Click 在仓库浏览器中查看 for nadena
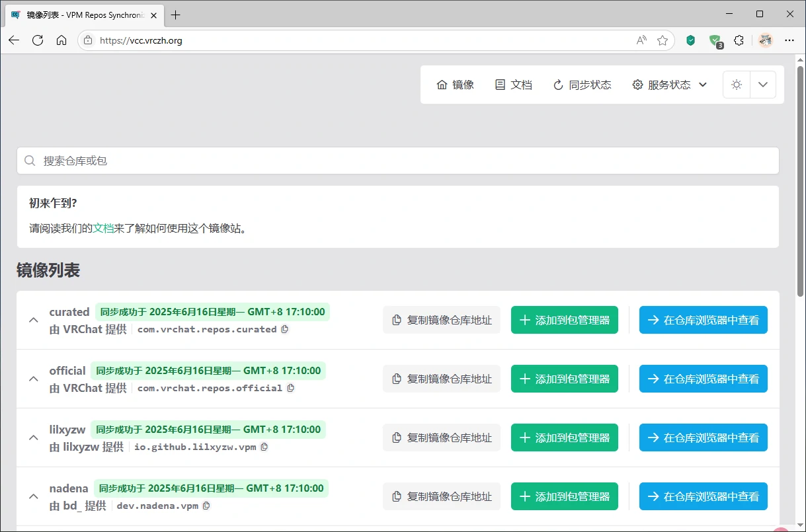Viewport: 806px width, 532px height. tap(703, 496)
